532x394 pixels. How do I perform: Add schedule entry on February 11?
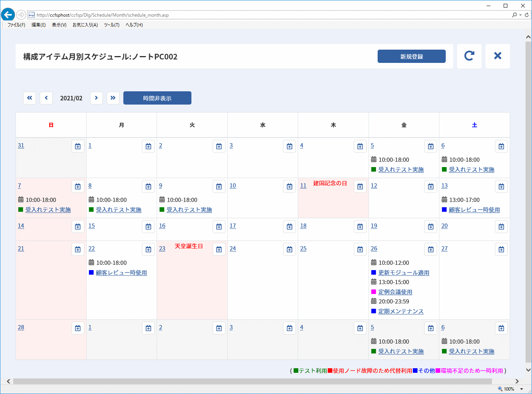[x=360, y=186]
